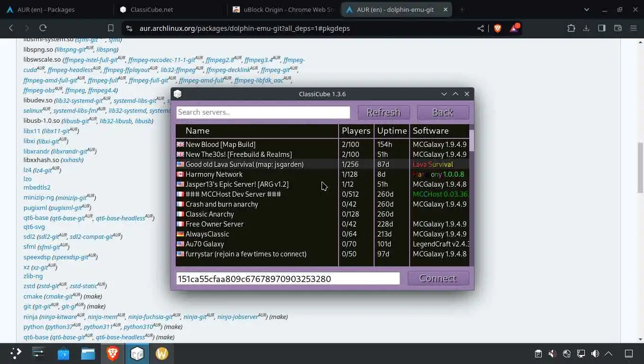Open the libx11 package link

[32, 131]
